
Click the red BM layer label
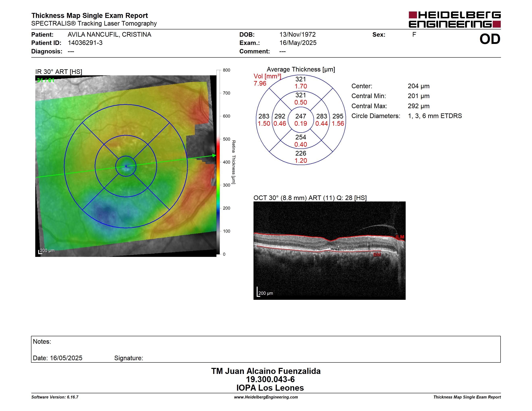pyautogui.click(x=377, y=255)
